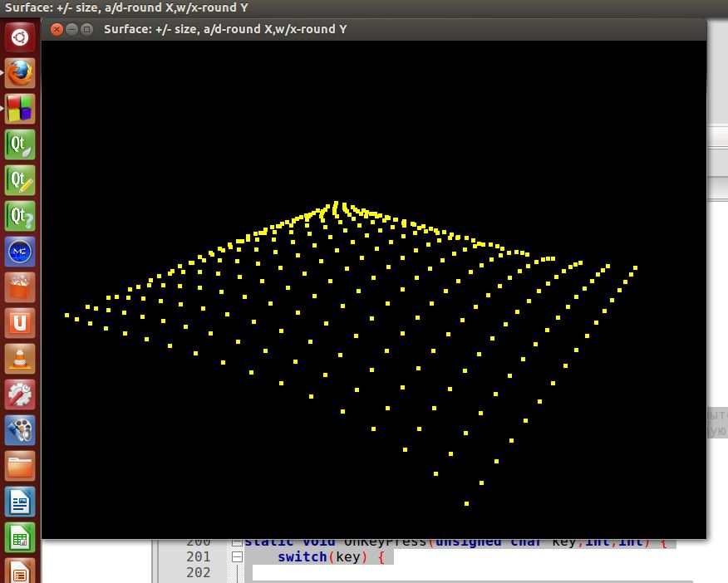Collapse the OnKeyPress function fold marker
This screenshot has width=728, height=583.
coord(237,541)
